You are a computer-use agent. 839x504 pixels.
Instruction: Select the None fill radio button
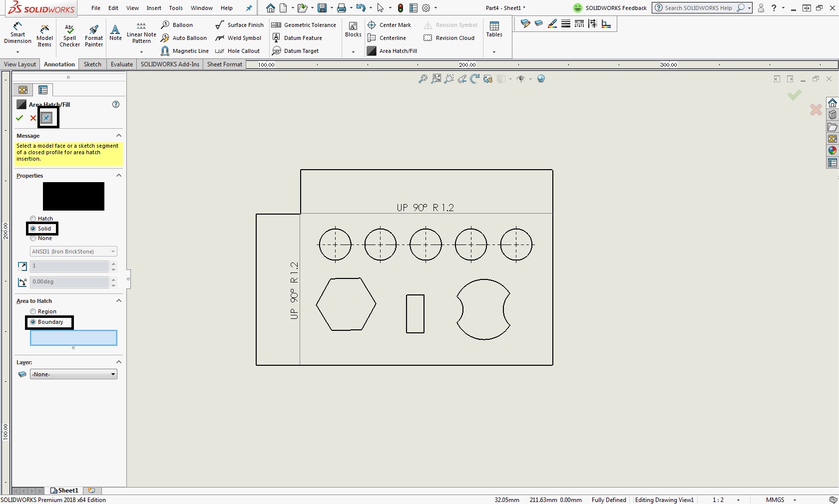click(33, 239)
